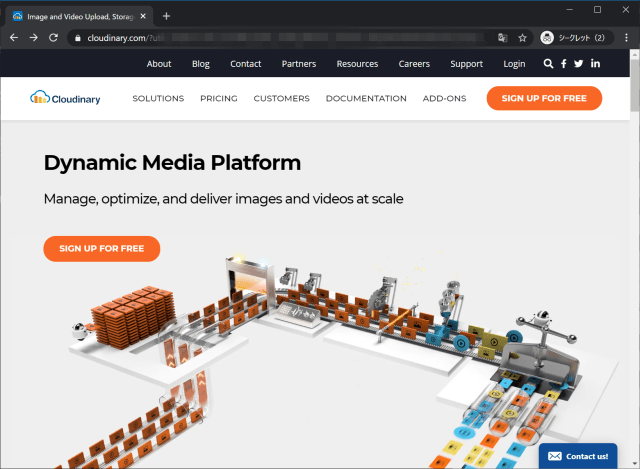Open the Blog link
Viewport: 640px width, 469px height.
click(x=201, y=64)
